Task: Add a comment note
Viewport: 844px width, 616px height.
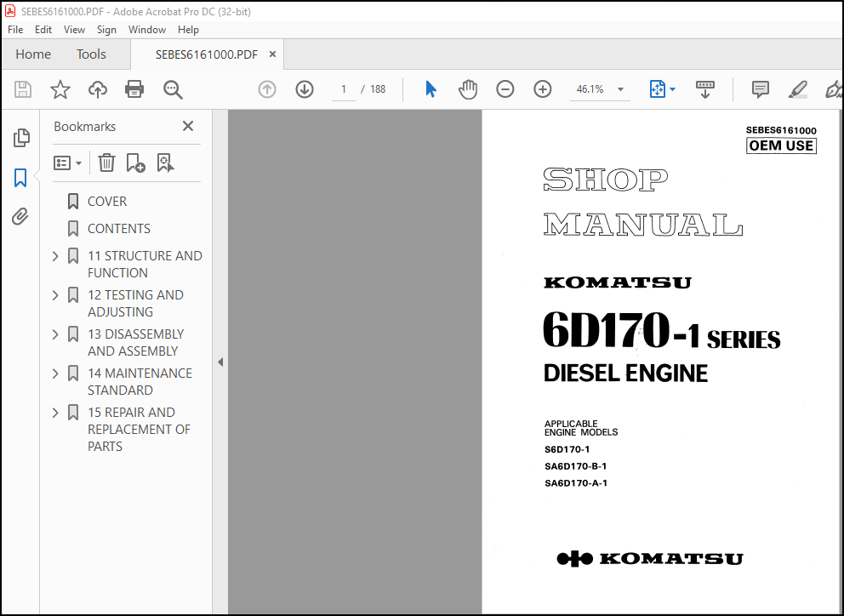Action: 760,89
